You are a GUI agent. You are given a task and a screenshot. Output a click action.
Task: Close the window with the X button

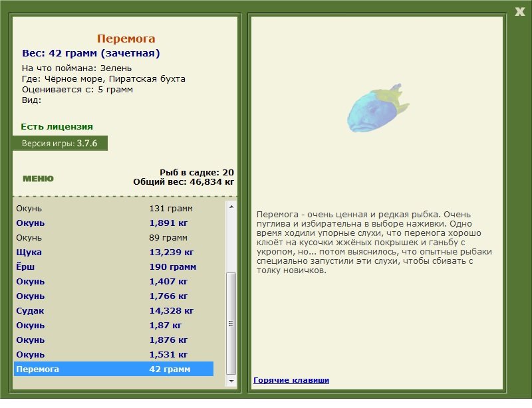pyautogui.click(x=519, y=11)
